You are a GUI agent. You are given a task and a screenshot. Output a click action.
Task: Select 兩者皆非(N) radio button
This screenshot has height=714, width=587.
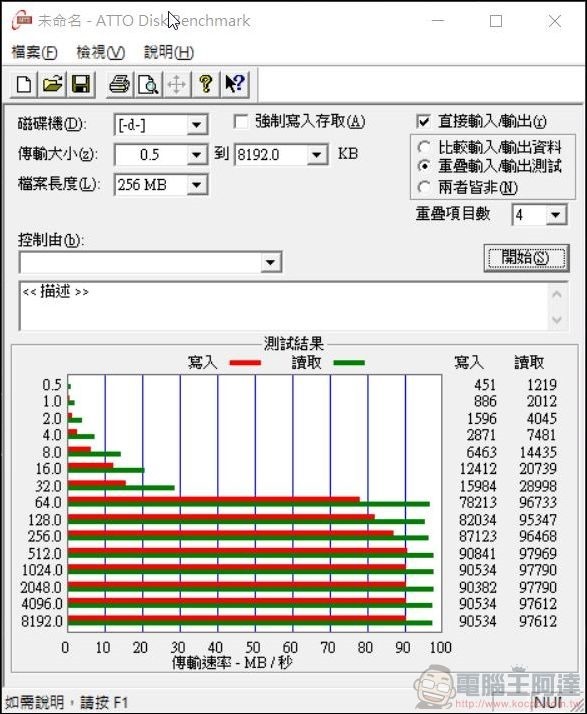click(424, 187)
